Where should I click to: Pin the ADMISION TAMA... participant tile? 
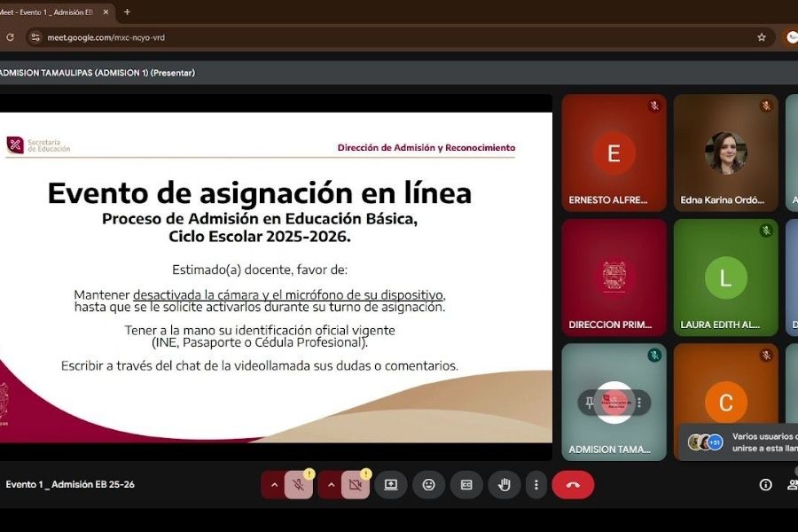click(590, 403)
